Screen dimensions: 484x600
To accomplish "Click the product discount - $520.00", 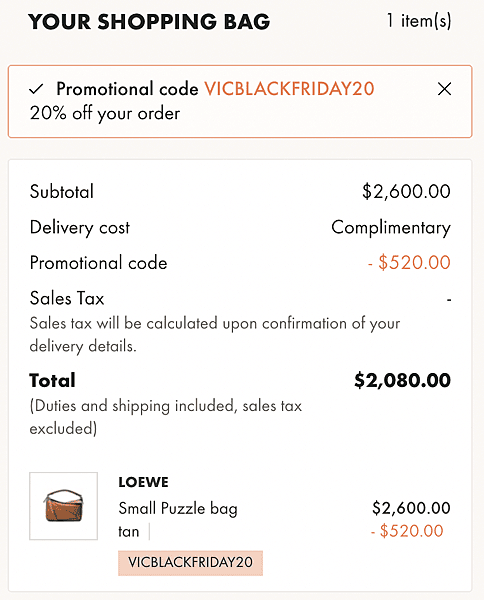I will point(407,531).
